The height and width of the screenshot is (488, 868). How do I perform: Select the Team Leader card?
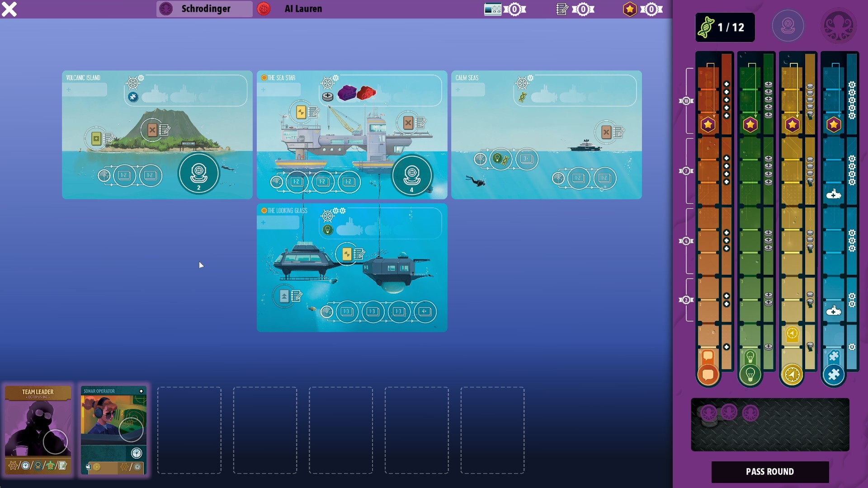tap(38, 430)
